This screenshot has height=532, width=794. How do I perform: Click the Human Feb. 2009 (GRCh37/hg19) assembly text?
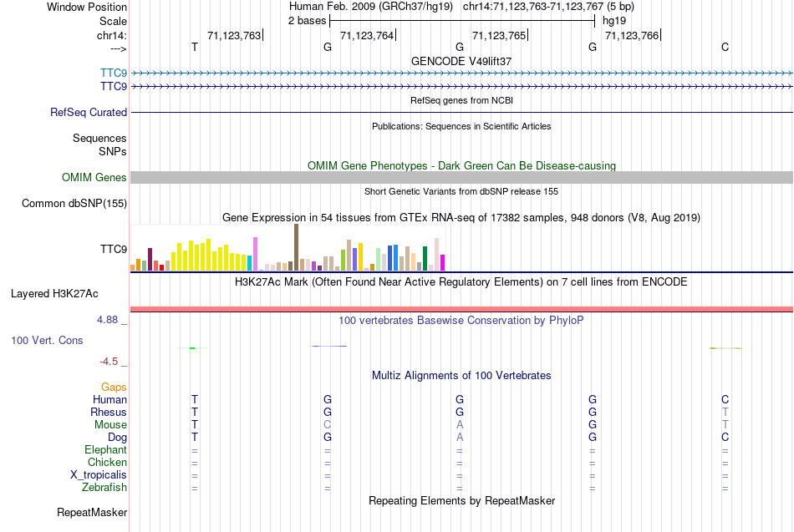coord(371,7)
